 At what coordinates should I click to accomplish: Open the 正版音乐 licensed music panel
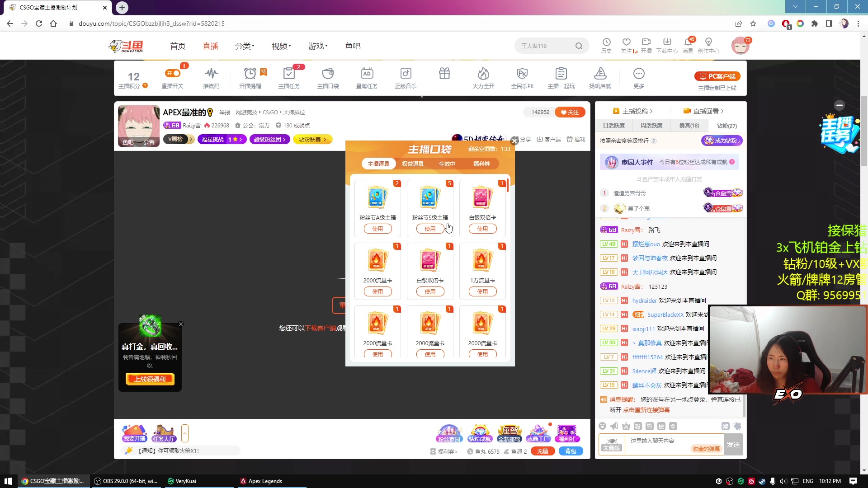coord(406,77)
